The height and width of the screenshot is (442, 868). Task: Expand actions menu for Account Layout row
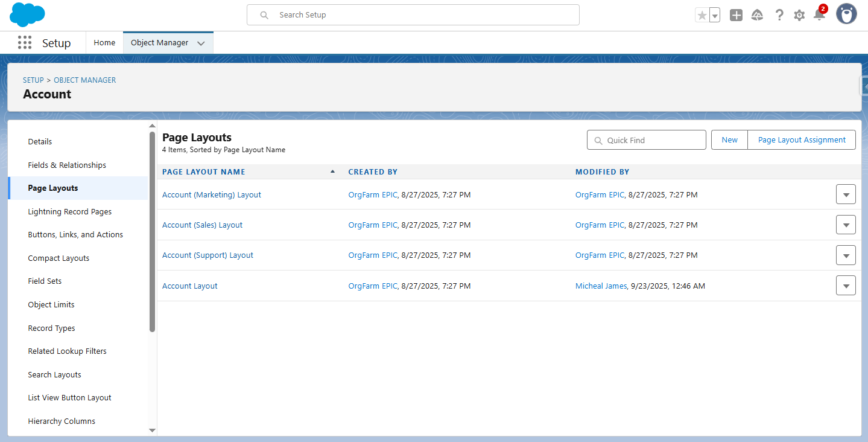pos(846,286)
